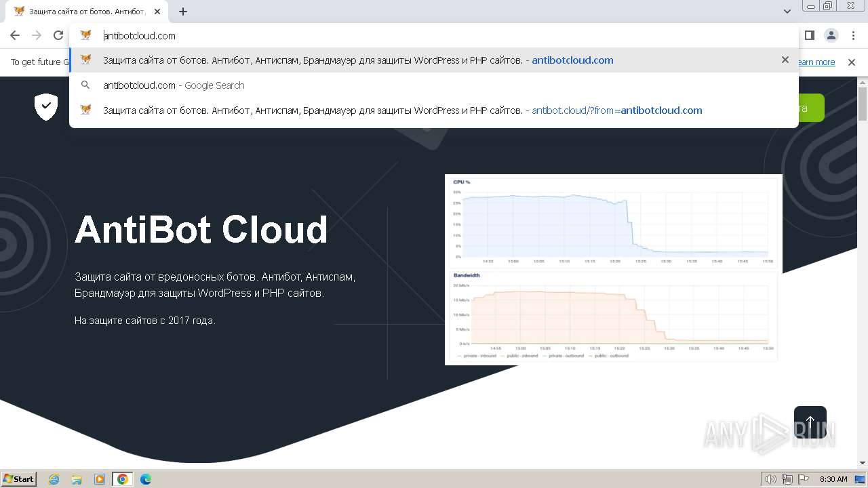
Task: Choose the first suggestion ending in antibotcloud.com
Action: tap(434, 60)
